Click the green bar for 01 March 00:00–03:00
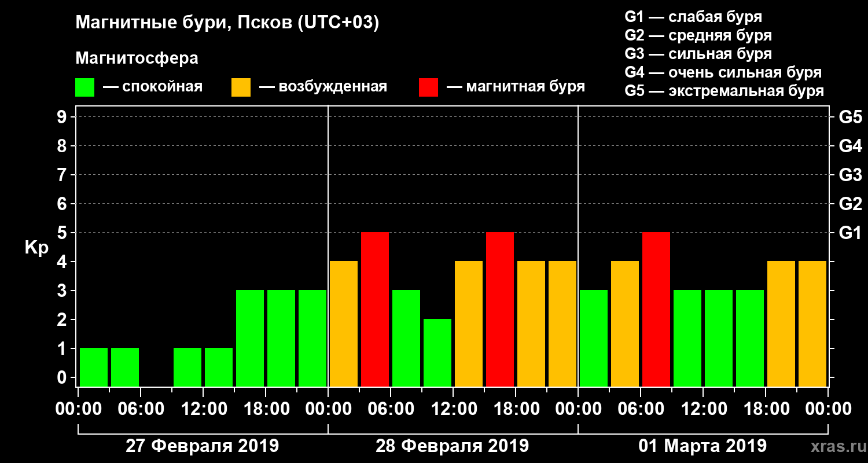This screenshot has height=463, width=868. coord(594,339)
